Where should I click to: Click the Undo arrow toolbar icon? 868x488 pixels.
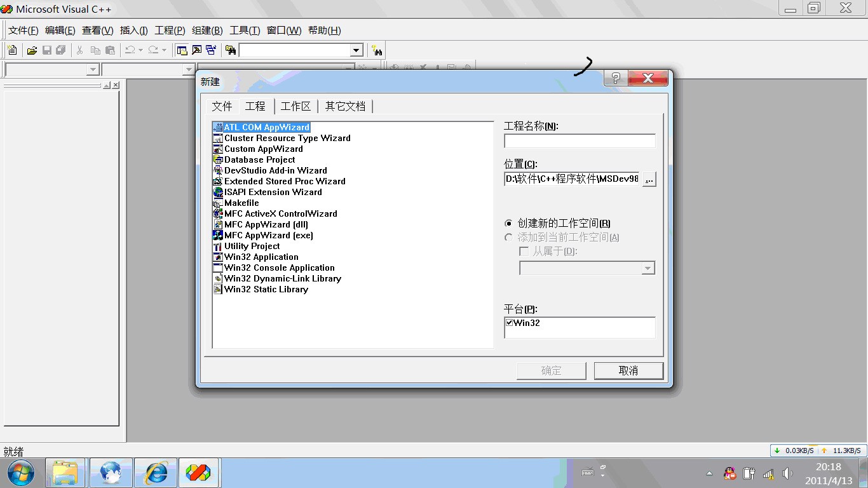[130, 50]
